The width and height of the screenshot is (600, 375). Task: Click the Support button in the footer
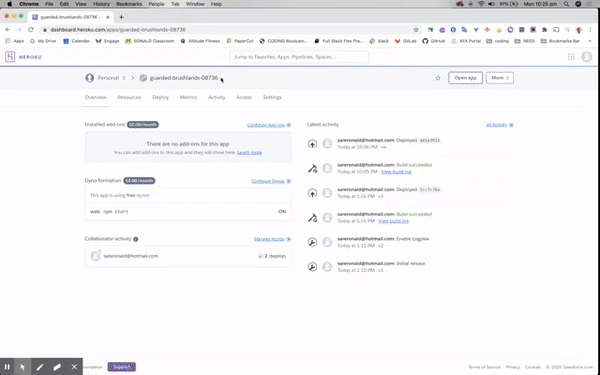click(x=122, y=367)
